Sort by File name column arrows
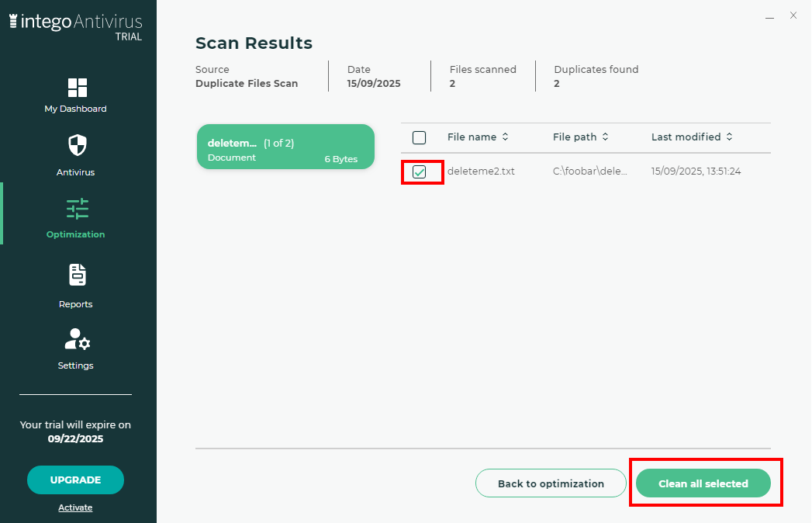The width and height of the screenshot is (812, 523). point(505,137)
